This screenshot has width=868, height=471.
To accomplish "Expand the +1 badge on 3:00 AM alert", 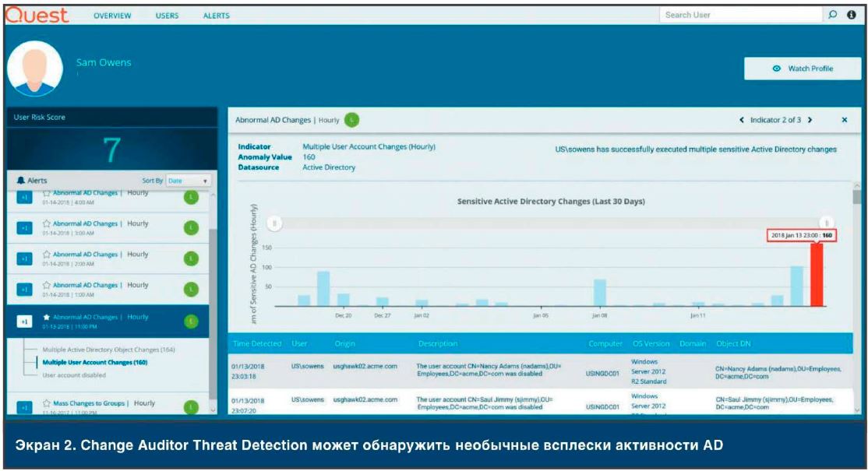I will [x=24, y=228].
